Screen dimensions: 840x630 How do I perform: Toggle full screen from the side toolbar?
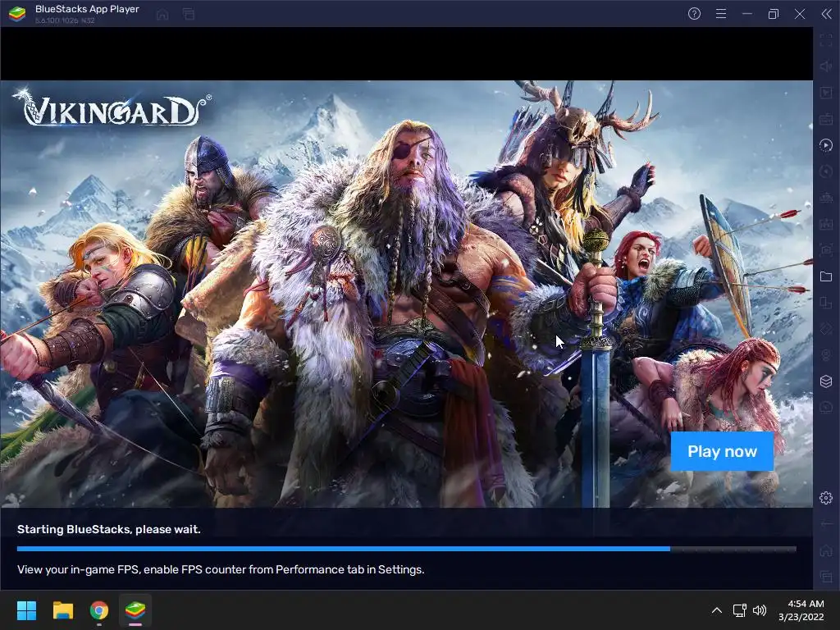pos(826,41)
